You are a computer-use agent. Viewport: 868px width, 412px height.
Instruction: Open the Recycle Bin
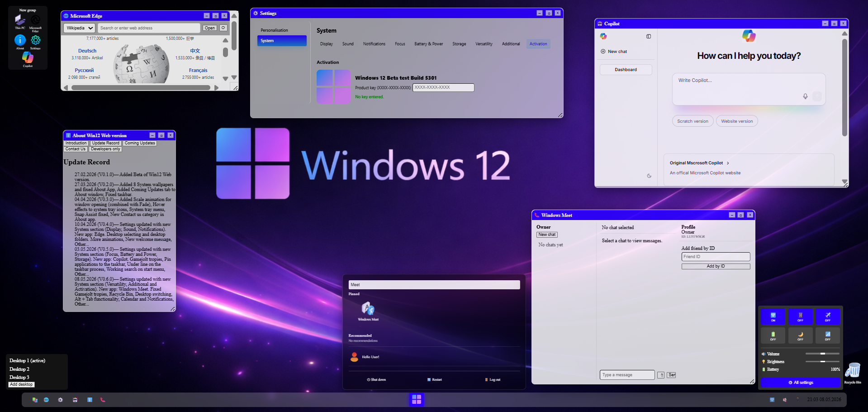click(x=853, y=373)
